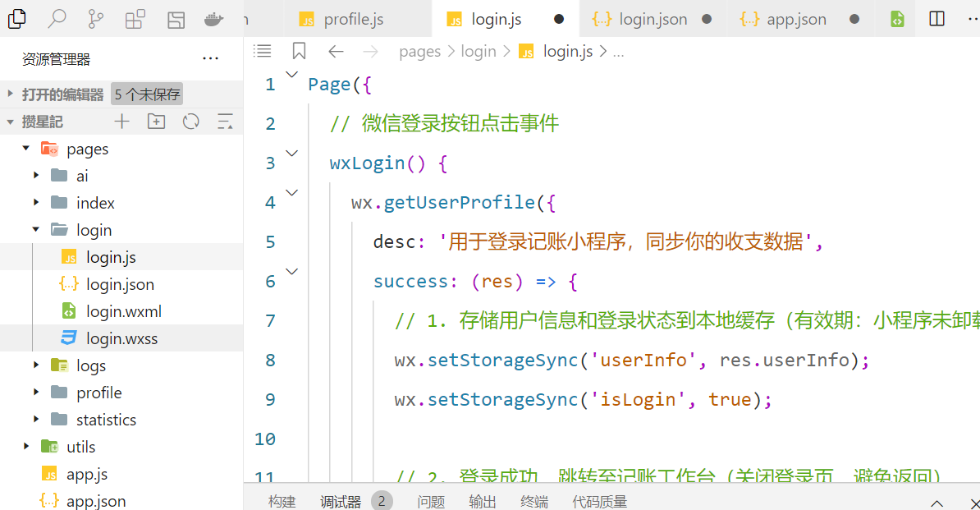Click the login.json braces file icon
The height and width of the screenshot is (510, 980).
coord(69,284)
